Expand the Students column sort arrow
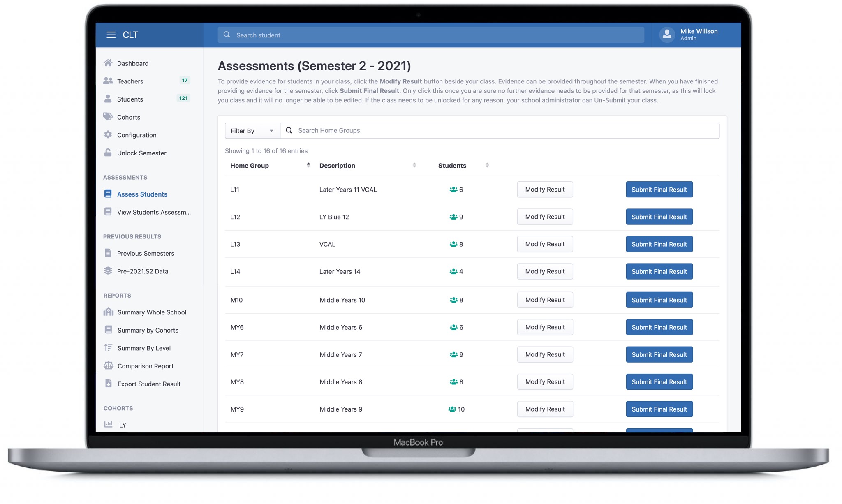842x504 pixels. [488, 166]
